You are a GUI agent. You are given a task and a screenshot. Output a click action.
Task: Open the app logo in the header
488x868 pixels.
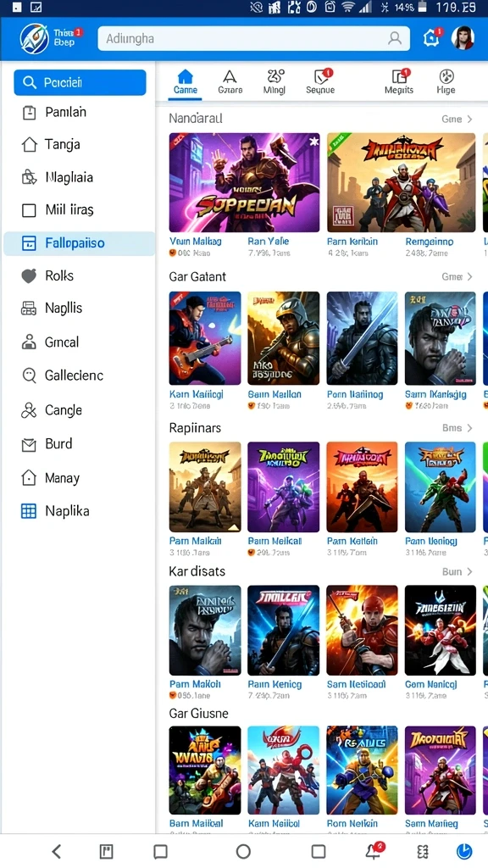34,39
